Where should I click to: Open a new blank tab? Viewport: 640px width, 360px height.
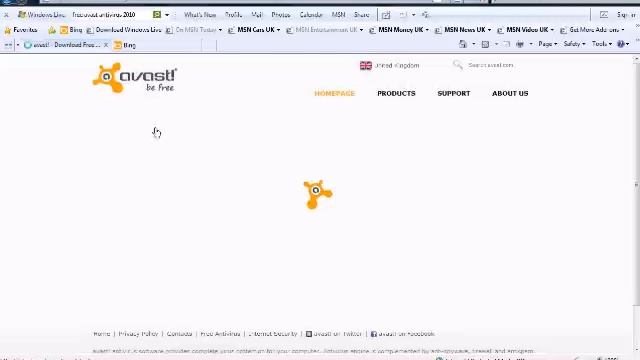click(x=209, y=45)
